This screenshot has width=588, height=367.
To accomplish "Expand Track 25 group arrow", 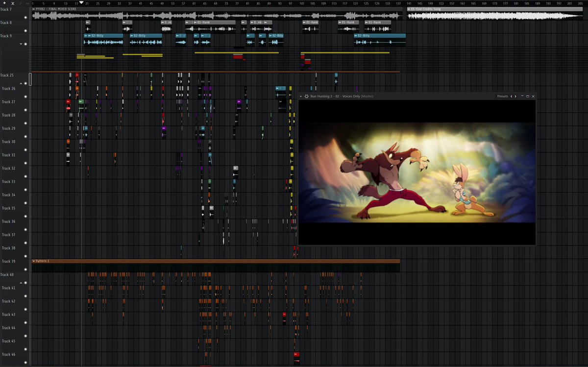I will coord(21,83).
